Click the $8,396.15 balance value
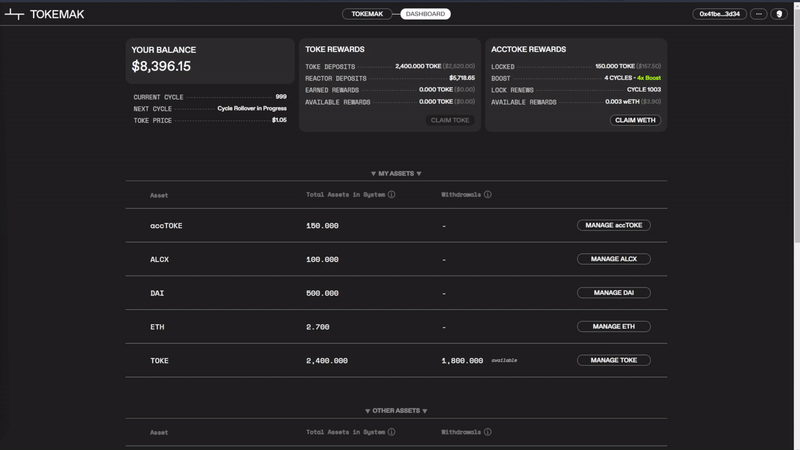The height and width of the screenshot is (450, 800). point(161,66)
